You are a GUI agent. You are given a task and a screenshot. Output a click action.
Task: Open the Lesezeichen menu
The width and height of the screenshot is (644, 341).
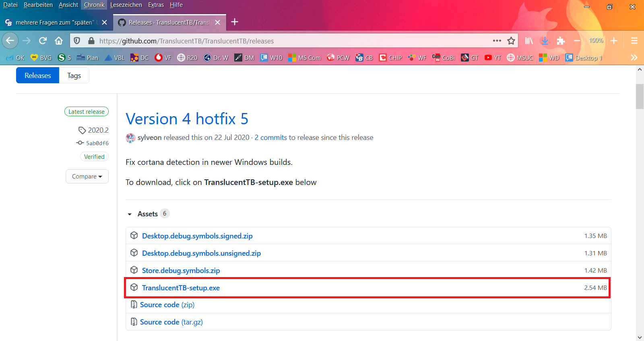click(126, 5)
